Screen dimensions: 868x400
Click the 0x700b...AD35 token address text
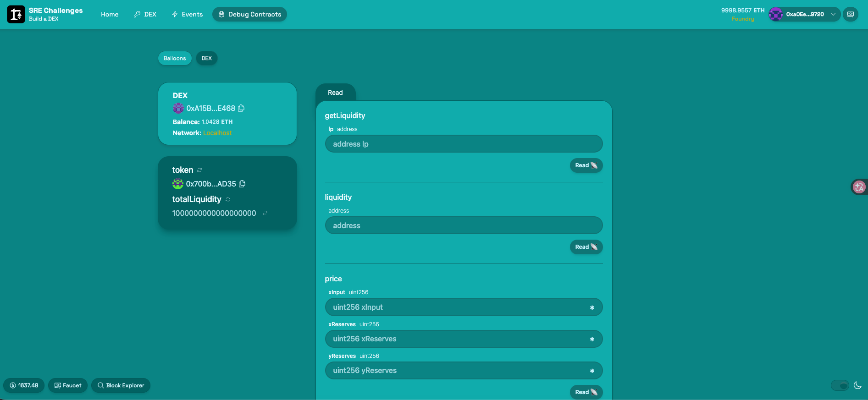pos(211,184)
